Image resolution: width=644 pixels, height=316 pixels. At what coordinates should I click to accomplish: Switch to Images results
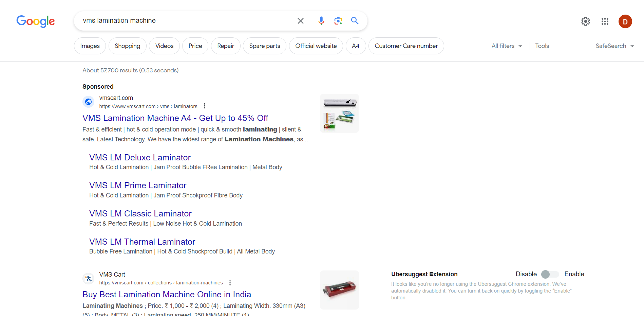tap(90, 46)
